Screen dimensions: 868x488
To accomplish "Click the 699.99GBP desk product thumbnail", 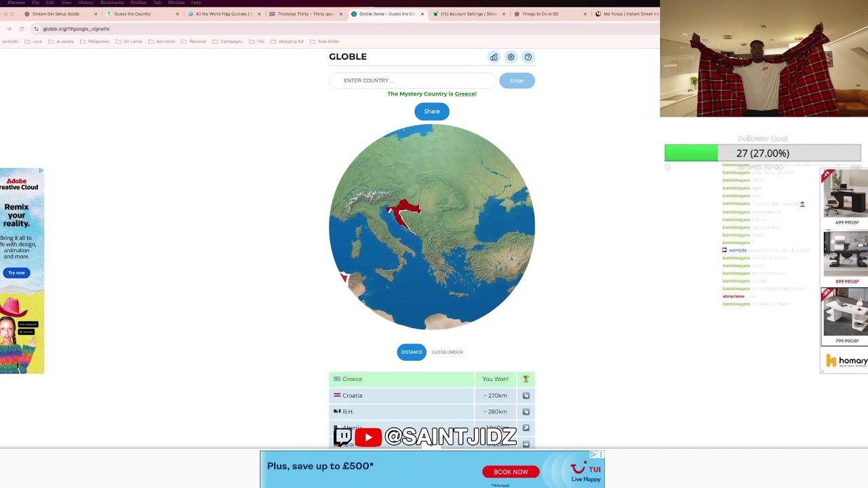I will (846, 193).
